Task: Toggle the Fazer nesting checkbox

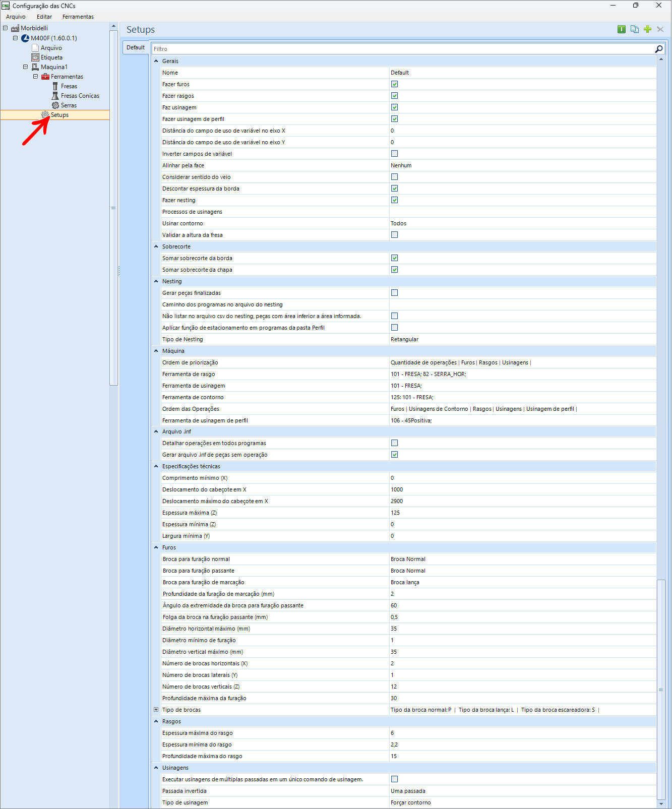Action: [395, 200]
